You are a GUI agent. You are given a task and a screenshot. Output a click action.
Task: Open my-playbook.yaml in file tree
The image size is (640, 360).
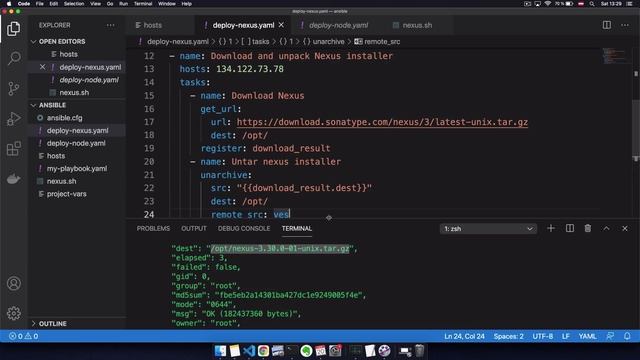tap(77, 168)
